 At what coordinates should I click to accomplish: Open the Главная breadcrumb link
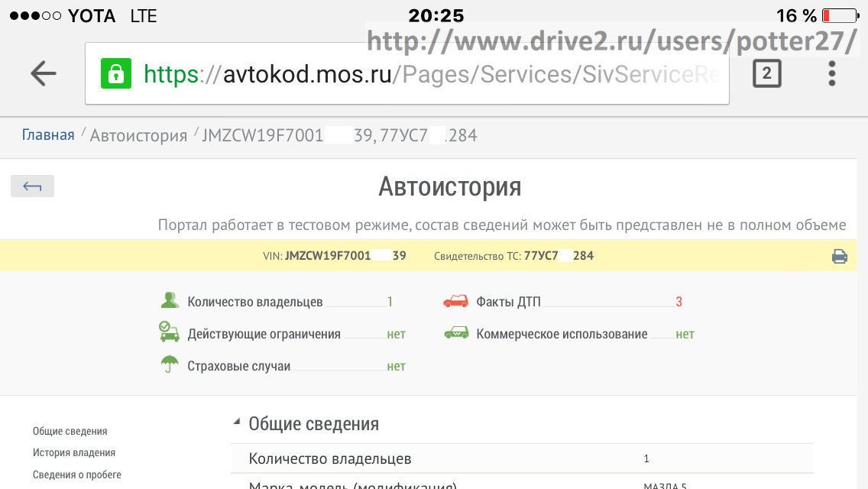pyautogui.click(x=48, y=134)
